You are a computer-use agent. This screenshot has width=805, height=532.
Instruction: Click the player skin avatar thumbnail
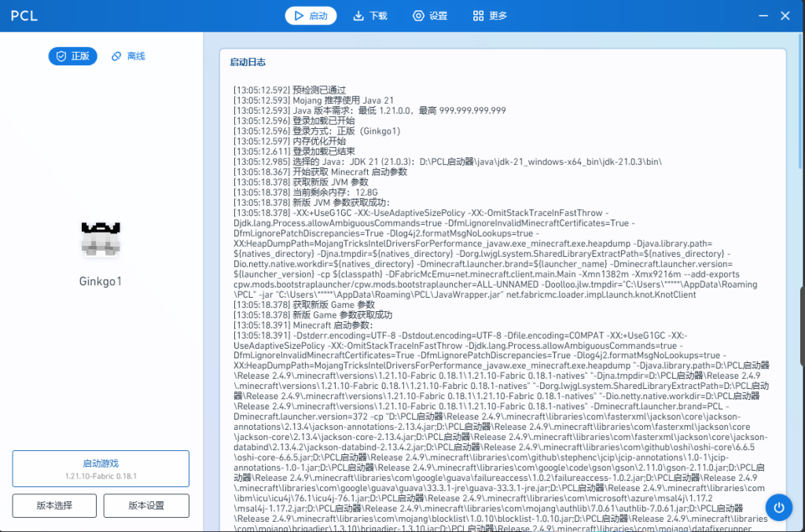pyautogui.click(x=101, y=240)
